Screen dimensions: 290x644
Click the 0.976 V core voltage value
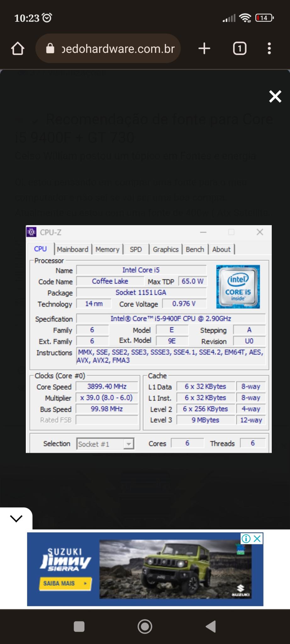coord(184,304)
